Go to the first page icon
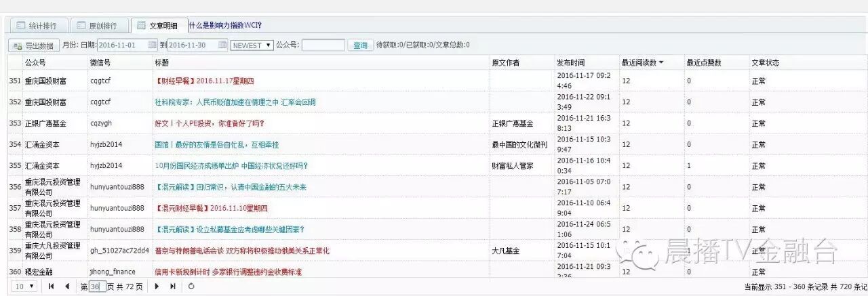The width and height of the screenshot is (868, 296). pos(52,287)
